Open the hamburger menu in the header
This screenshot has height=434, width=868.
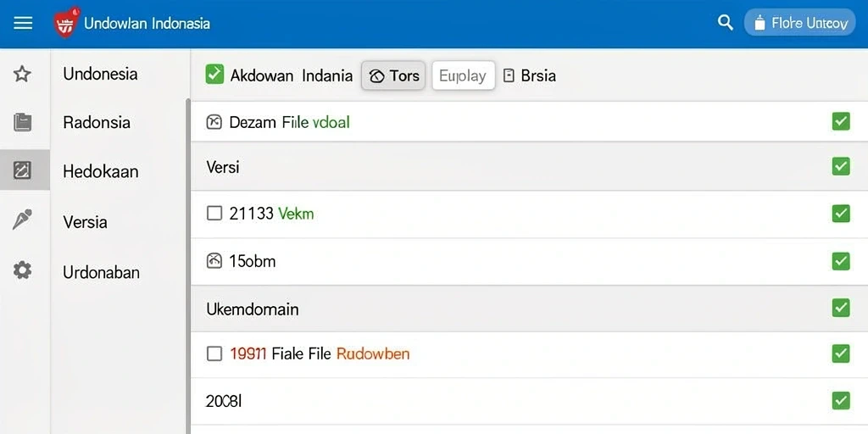point(23,23)
